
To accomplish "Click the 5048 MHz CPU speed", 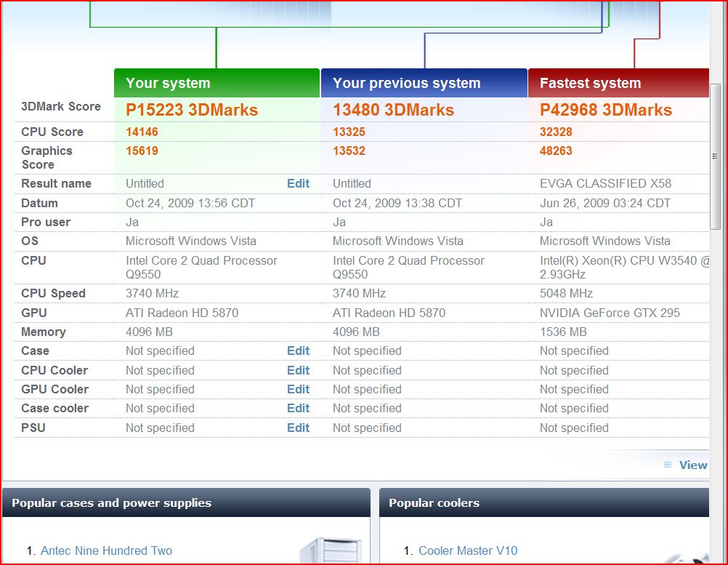I will [566, 294].
